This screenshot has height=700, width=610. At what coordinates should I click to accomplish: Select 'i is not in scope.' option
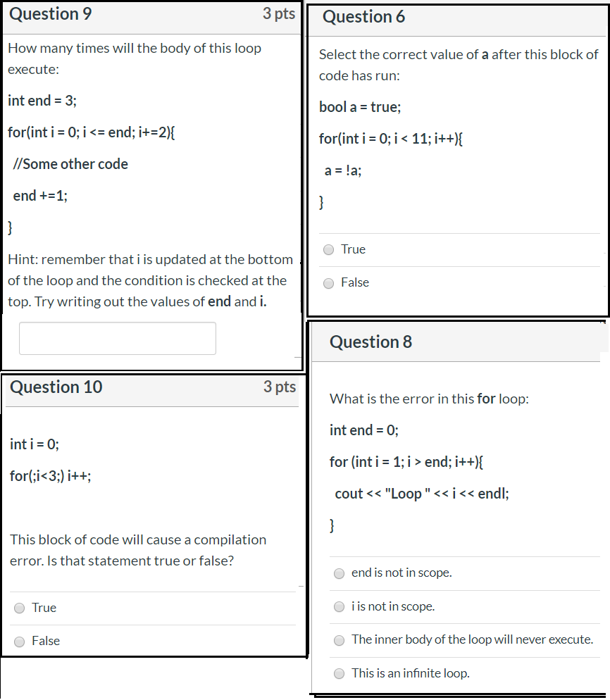[339, 606]
